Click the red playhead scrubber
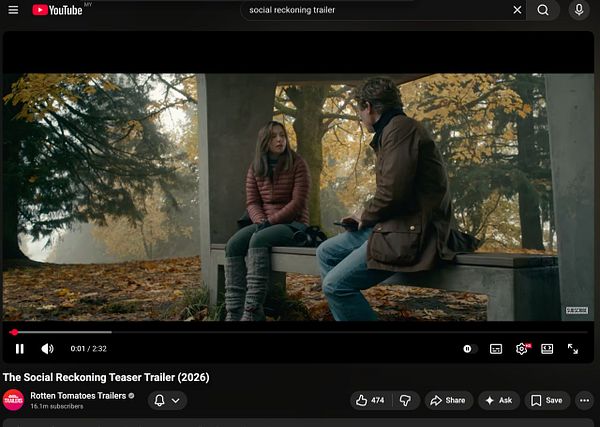The image size is (600, 427). point(14,332)
